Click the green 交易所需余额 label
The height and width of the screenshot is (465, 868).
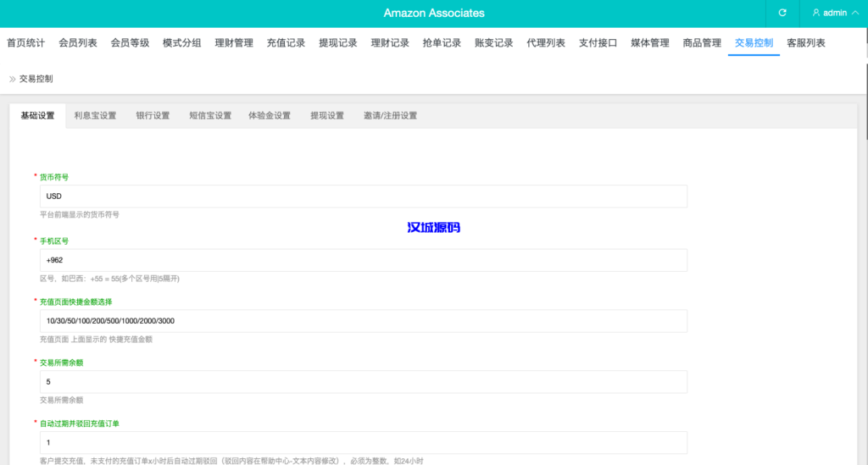[61, 363]
